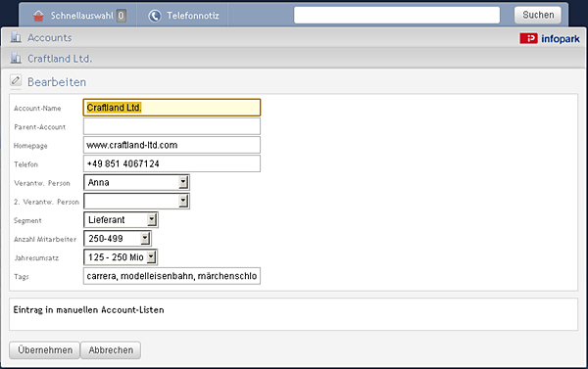Click the Craftland Ltd. building icon
Screen dimensions: 588x369
pos(16,58)
